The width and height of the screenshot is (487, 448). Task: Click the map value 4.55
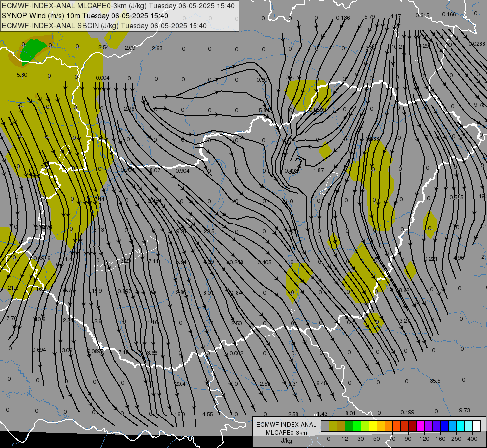coord(208,414)
